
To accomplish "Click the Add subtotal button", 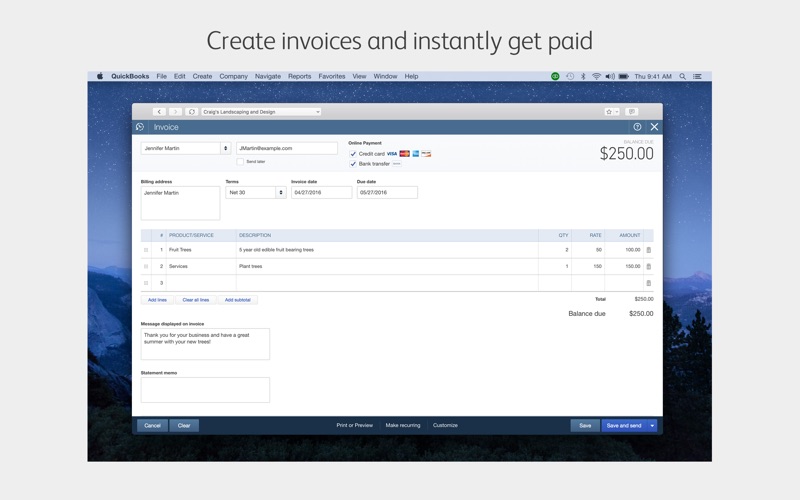I will pyautogui.click(x=238, y=300).
